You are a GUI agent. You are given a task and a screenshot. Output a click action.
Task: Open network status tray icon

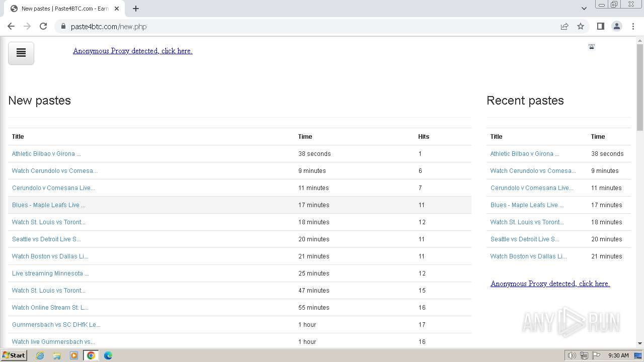[x=584, y=355]
